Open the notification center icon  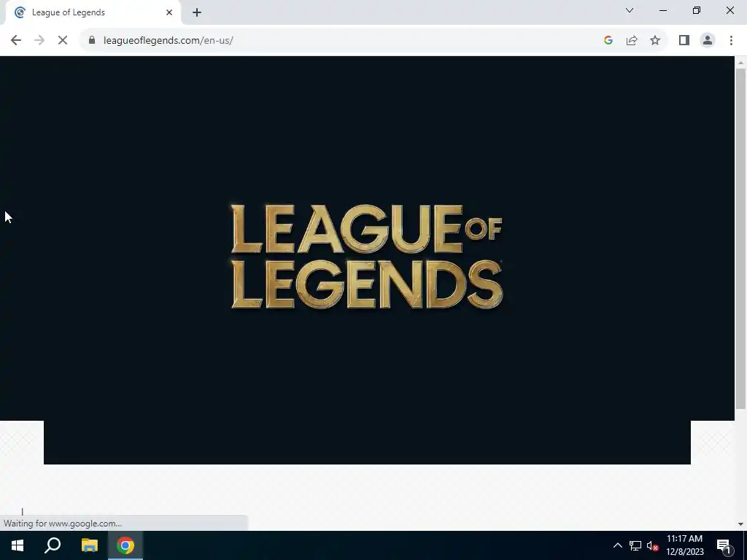724,545
